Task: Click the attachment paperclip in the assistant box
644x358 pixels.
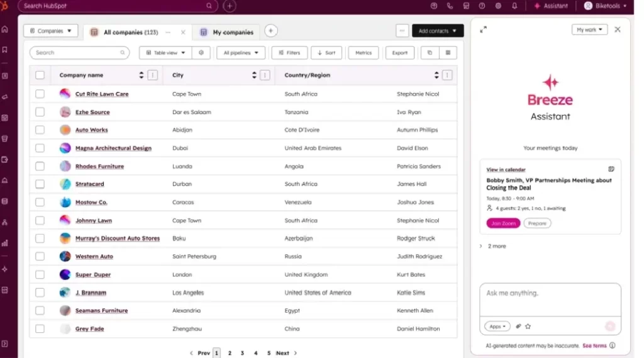Action: coord(518,327)
